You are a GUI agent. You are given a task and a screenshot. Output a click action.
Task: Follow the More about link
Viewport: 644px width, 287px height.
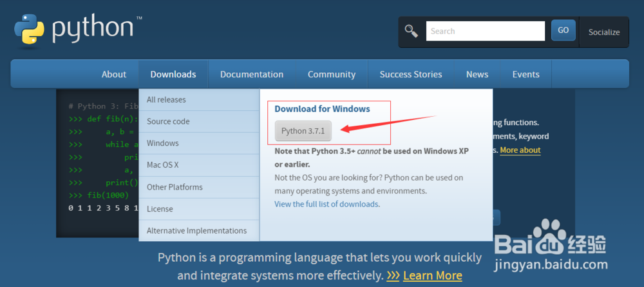[x=520, y=150]
